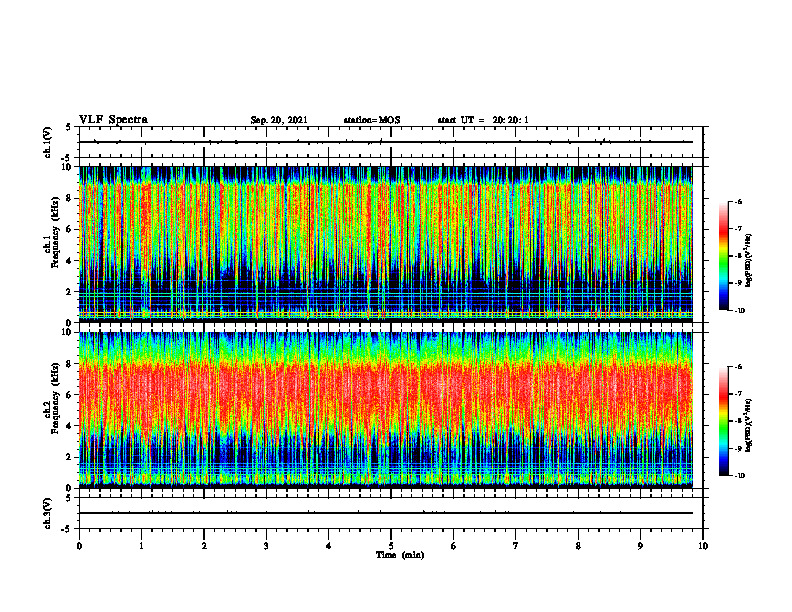Screen dimensions: 792x612
Task: Click the ch.2 frequency axis tick "6"
Action: click(x=70, y=395)
